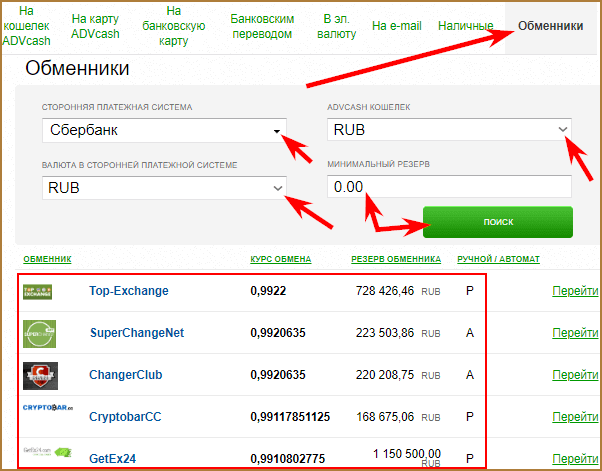Switch to На банковскую карту tab
Screen dimensions: 602x471
coord(174,26)
